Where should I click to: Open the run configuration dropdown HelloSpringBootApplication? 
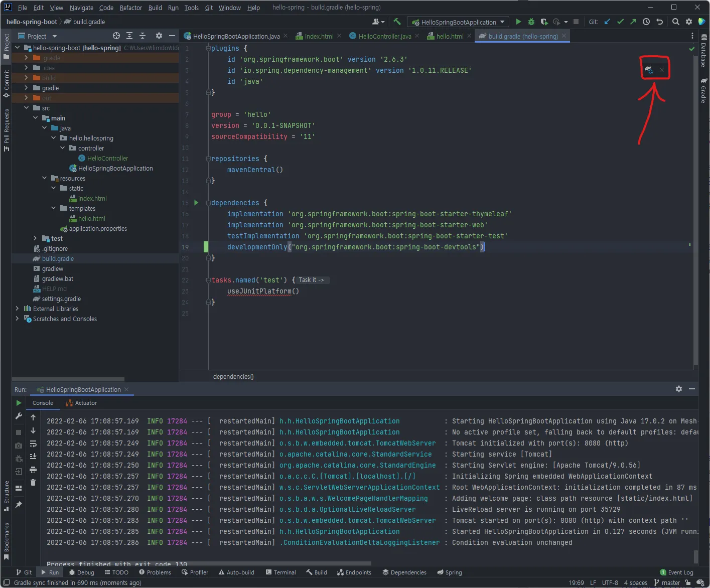[x=458, y=22]
